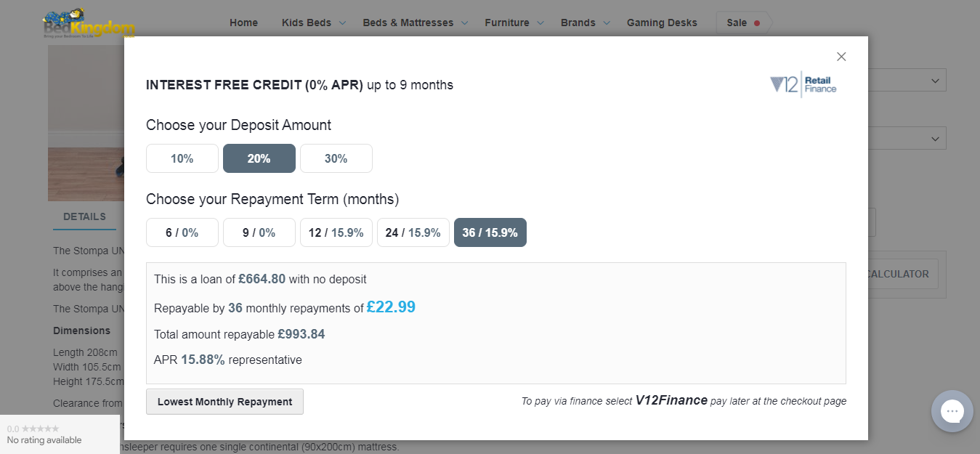Select 12 months at 15.9% term
The image size is (980, 454).
336,232
